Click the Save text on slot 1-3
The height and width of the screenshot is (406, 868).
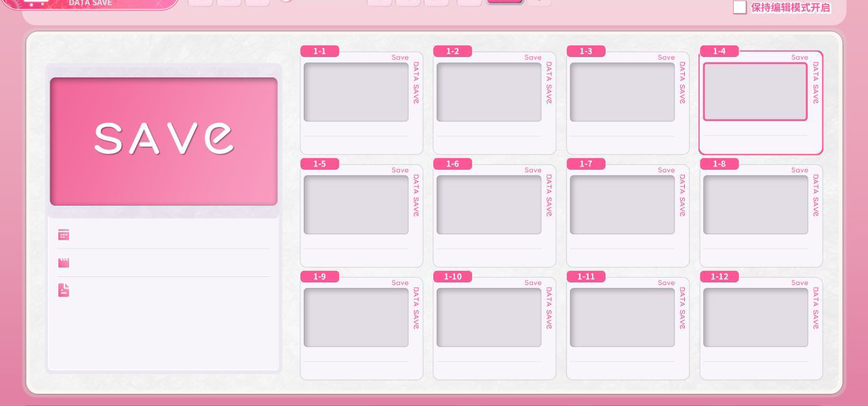[x=666, y=58]
